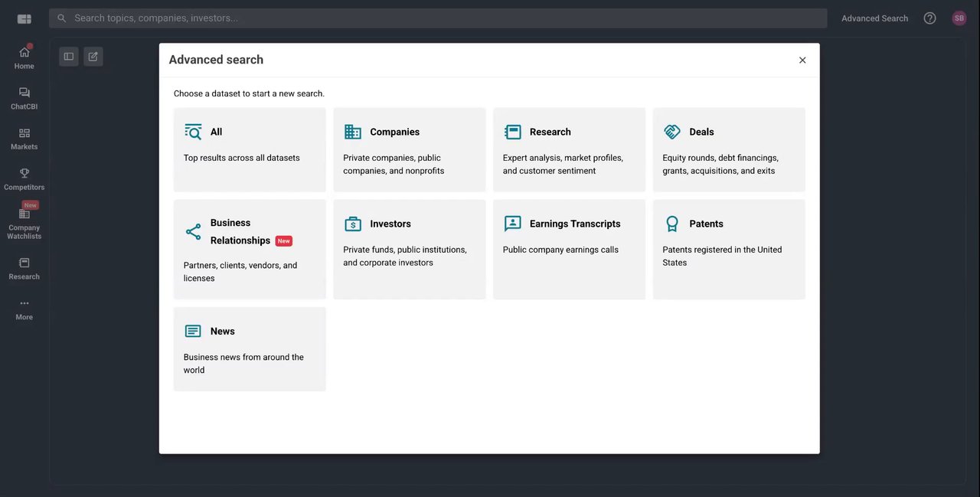Open ChatCBI from the sidebar
Viewport: 980px width, 497px height.
pyautogui.click(x=24, y=97)
